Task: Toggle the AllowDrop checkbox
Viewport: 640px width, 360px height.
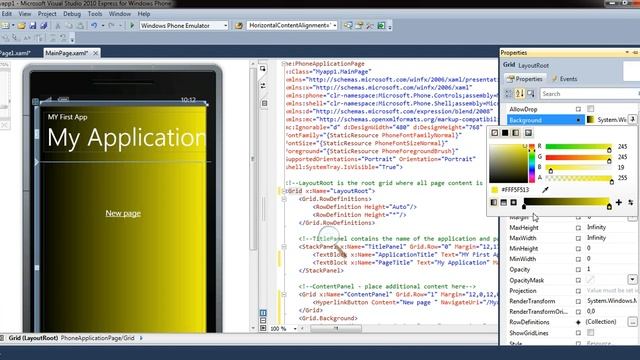Action: click(590, 109)
